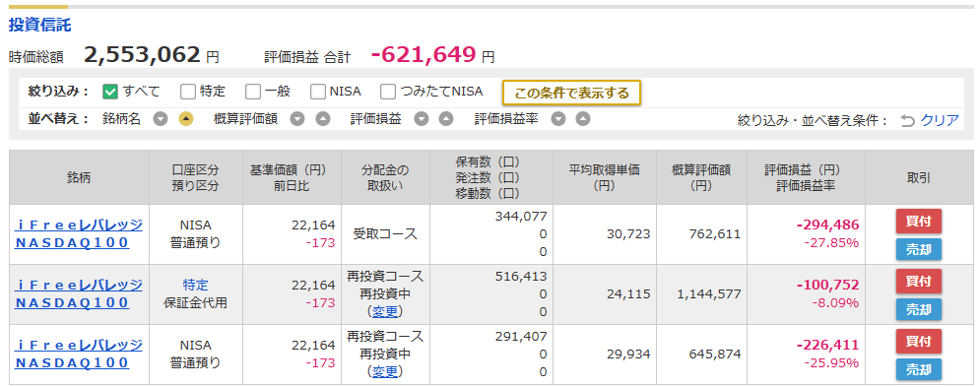Select the つみたてNISA checkbox
This screenshot has height=387, width=980.
(x=388, y=92)
